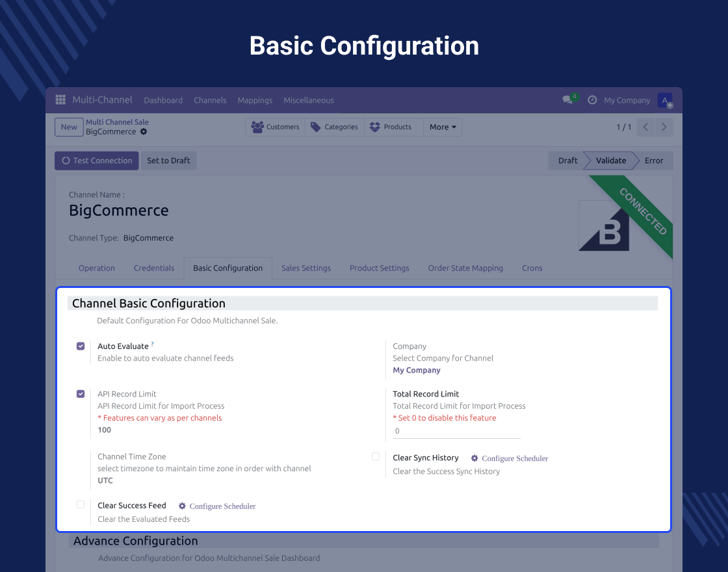Switch to the Crons tab
The height and width of the screenshot is (572, 728).
(532, 268)
